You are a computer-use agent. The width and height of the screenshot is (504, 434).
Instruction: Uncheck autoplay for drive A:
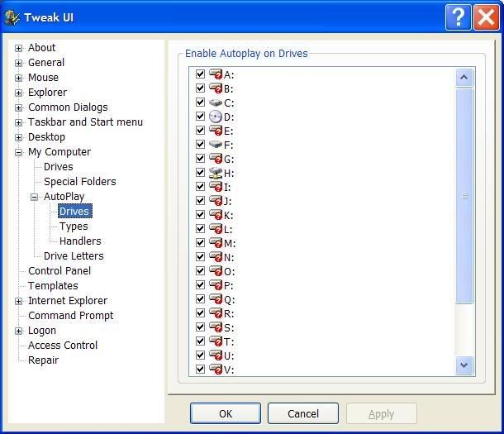click(x=200, y=74)
